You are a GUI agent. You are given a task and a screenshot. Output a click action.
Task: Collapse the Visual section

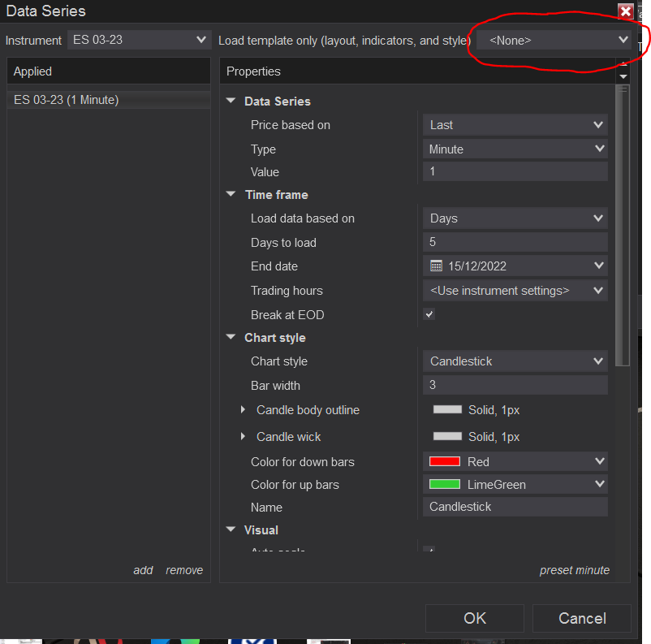tap(231, 529)
